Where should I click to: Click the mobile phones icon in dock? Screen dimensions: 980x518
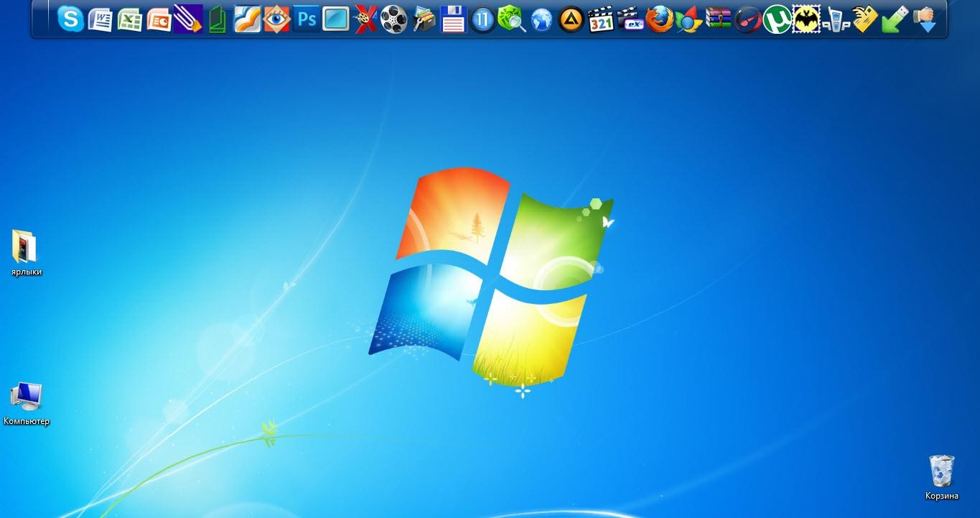836,19
